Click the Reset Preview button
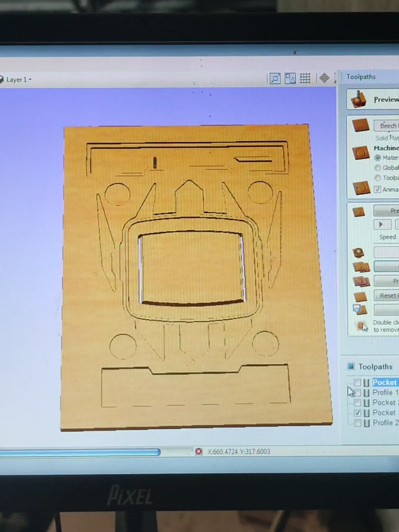 [386, 295]
